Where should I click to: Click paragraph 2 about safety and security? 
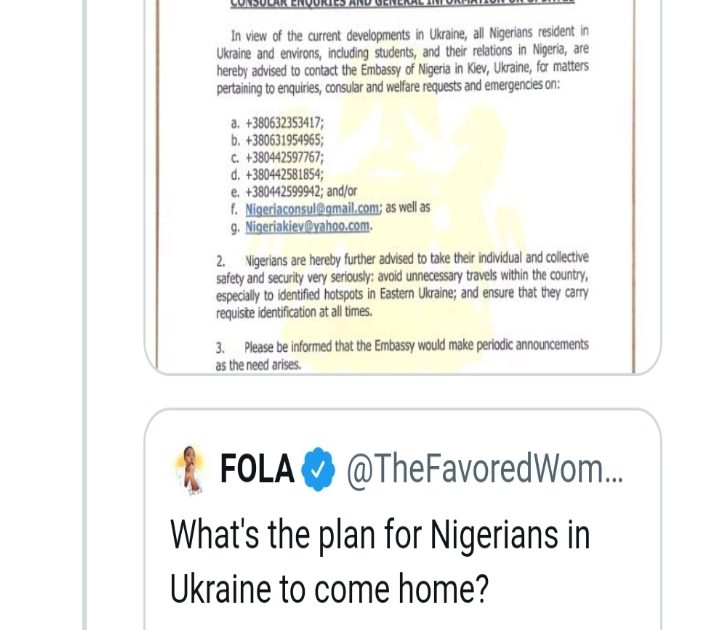[x=402, y=286]
